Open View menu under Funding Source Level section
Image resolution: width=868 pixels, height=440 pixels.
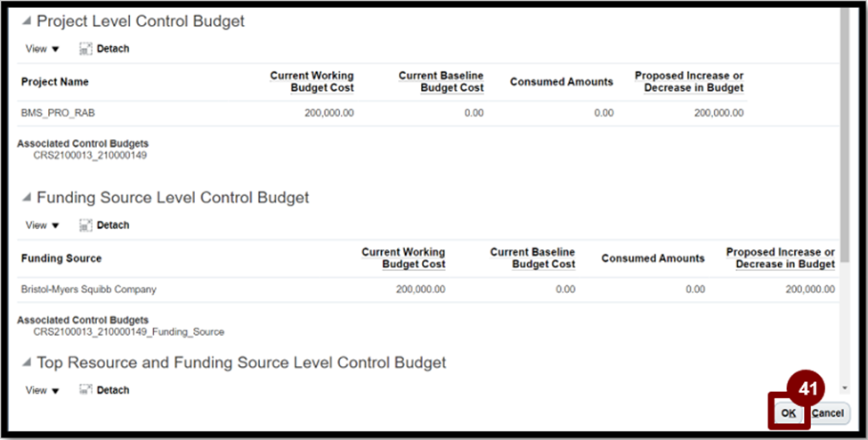[x=42, y=225]
